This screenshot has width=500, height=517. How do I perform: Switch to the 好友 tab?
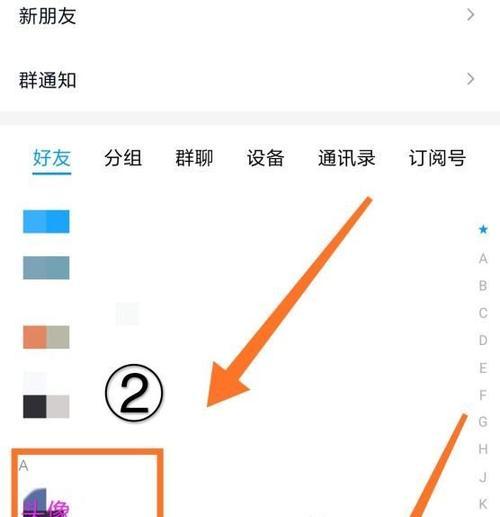52,158
